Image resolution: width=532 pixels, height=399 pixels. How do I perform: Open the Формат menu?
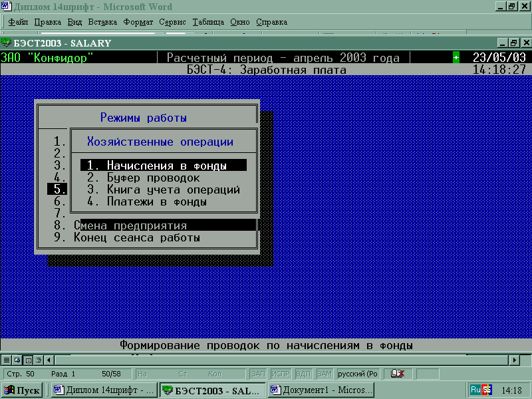[138, 22]
